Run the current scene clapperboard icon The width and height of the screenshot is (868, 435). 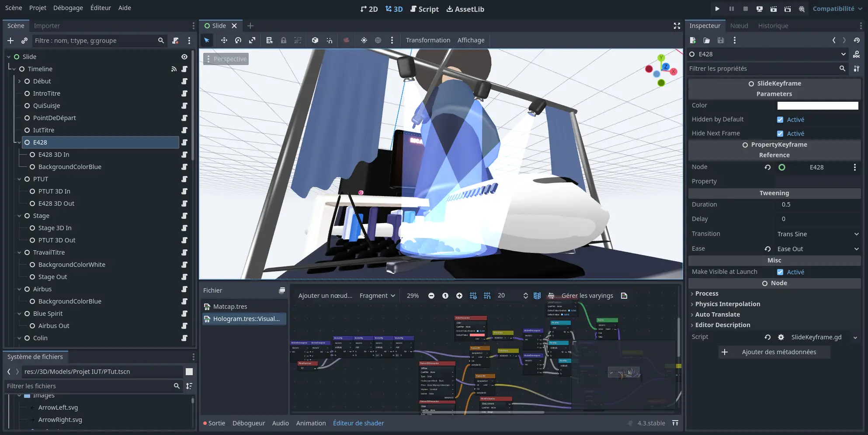pos(773,9)
